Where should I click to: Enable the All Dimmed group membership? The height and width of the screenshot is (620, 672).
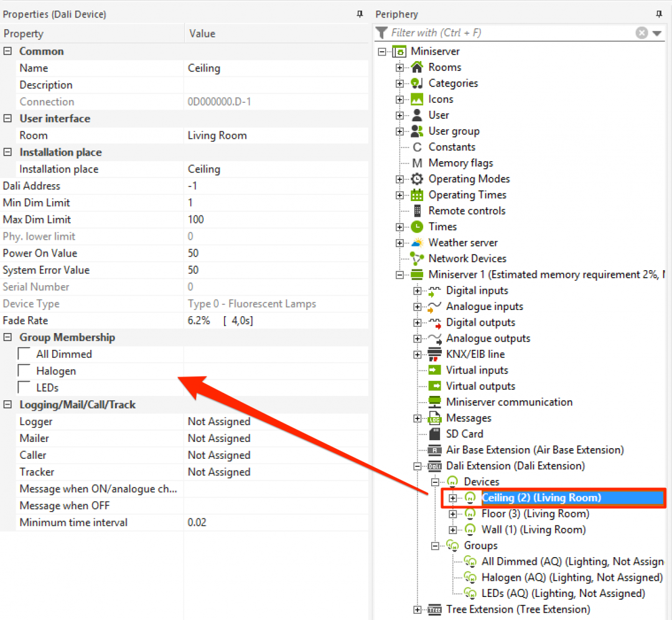pos(23,354)
